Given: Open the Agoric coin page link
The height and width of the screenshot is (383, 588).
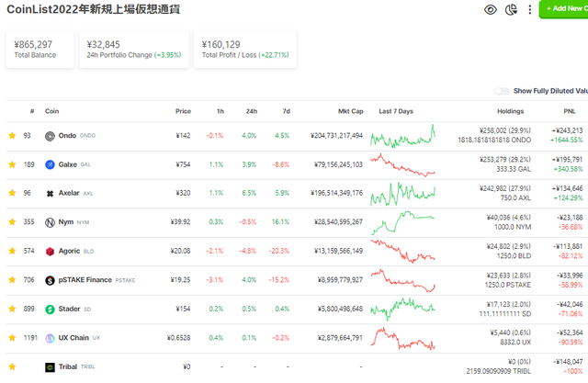Looking at the screenshot, I should pos(69,251).
